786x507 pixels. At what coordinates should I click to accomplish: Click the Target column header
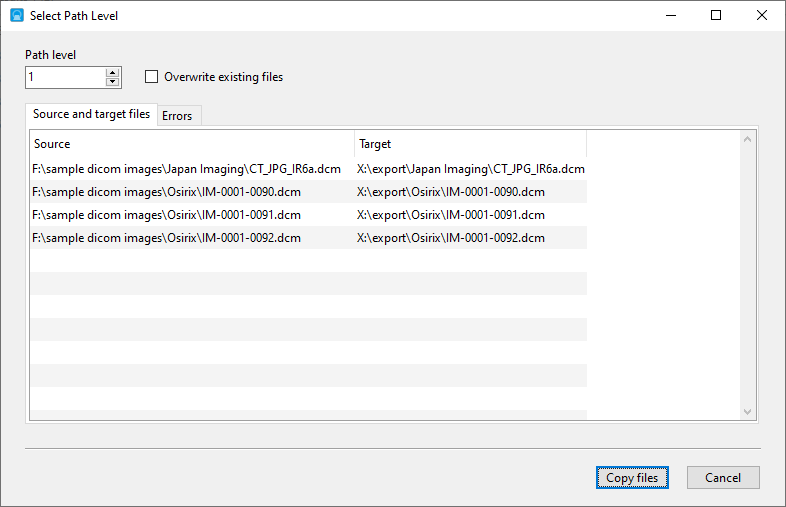pos(470,144)
